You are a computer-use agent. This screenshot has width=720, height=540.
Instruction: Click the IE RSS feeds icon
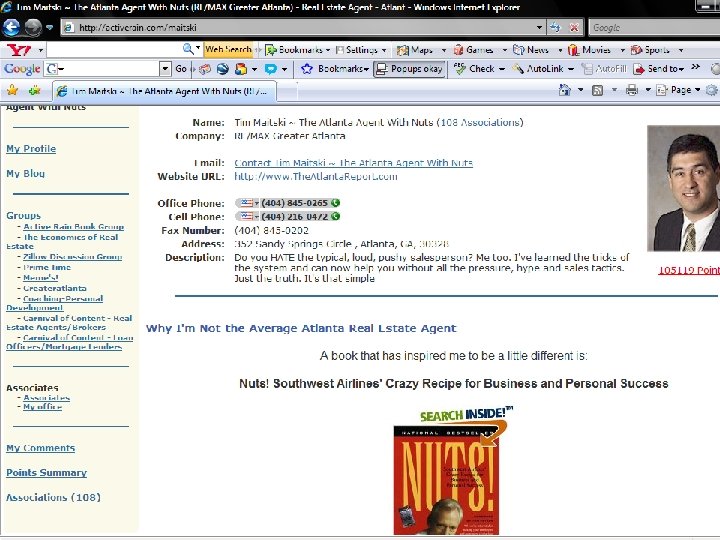point(597,90)
